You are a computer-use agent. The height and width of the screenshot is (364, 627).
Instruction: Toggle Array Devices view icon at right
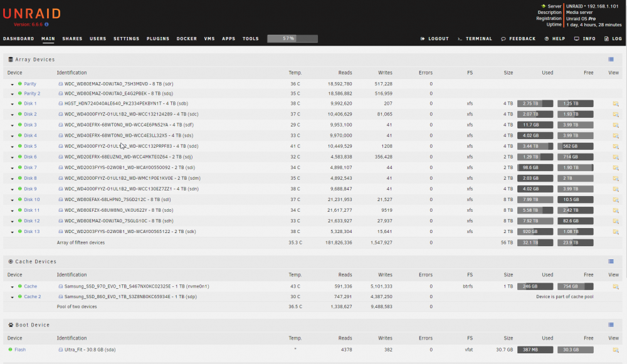pyautogui.click(x=611, y=60)
